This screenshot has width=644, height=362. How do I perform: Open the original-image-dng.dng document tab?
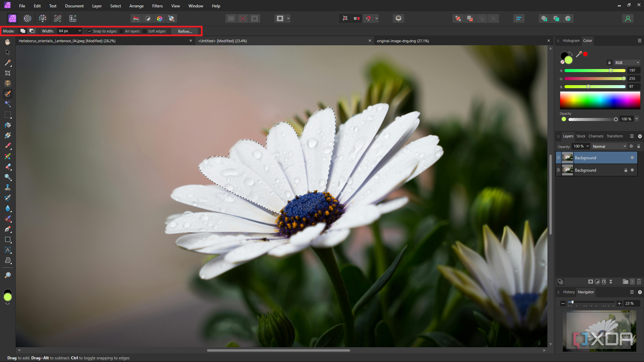point(403,41)
